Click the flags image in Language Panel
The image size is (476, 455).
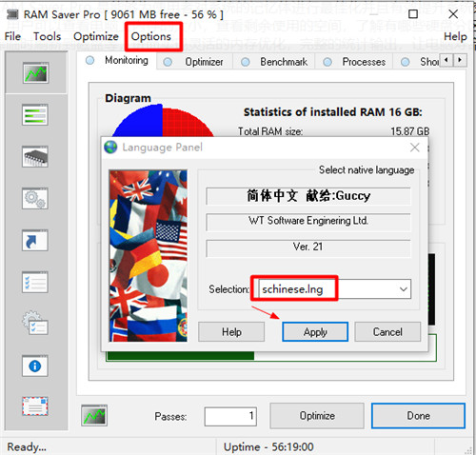[149, 256]
